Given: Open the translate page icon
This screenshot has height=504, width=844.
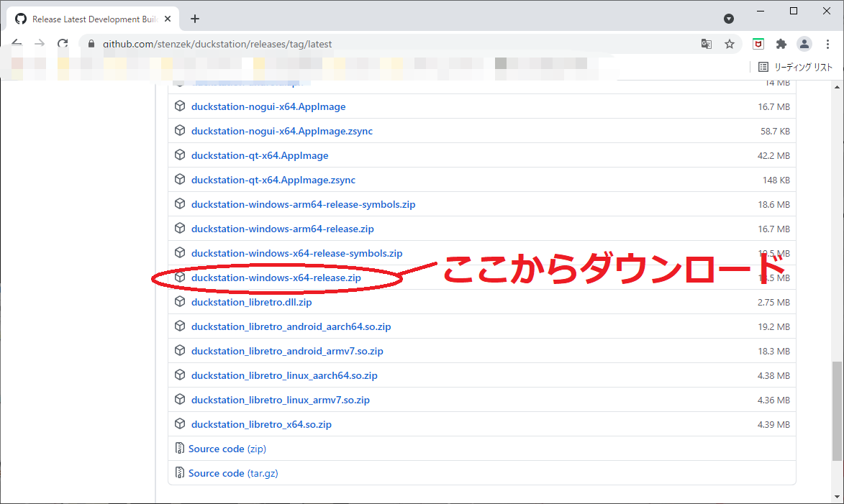Looking at the screenshot, I should [x=706, y=44].
